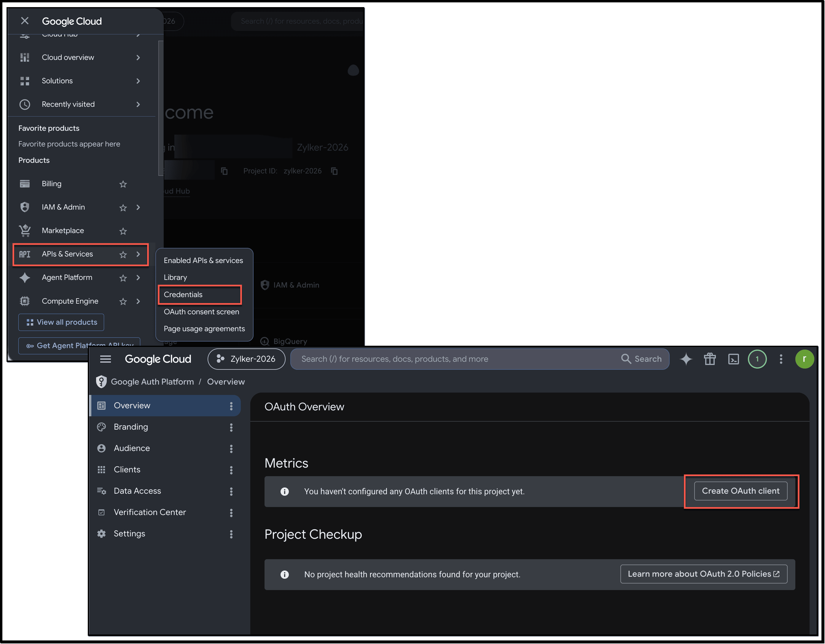Click the navigation menu's vertical scrollbar
Image resolution: width=825 pixels, height=644 pixels.
pos(160,109)
